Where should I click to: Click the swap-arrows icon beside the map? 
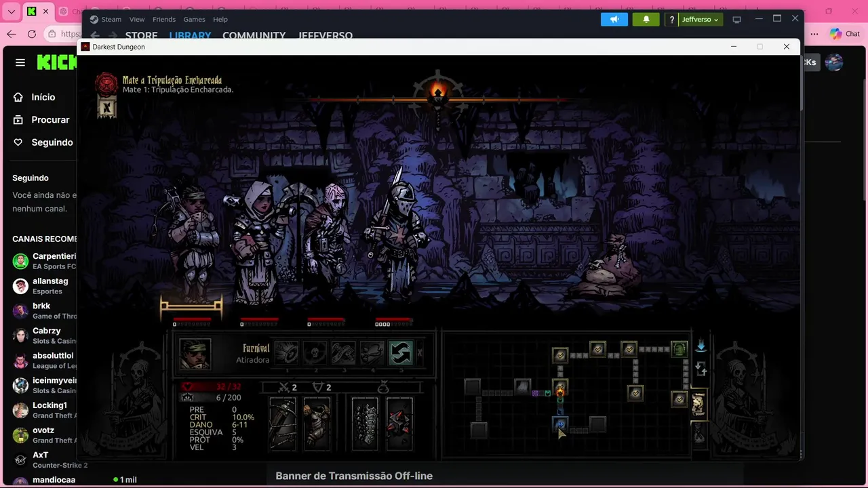[x=701, y=370]
